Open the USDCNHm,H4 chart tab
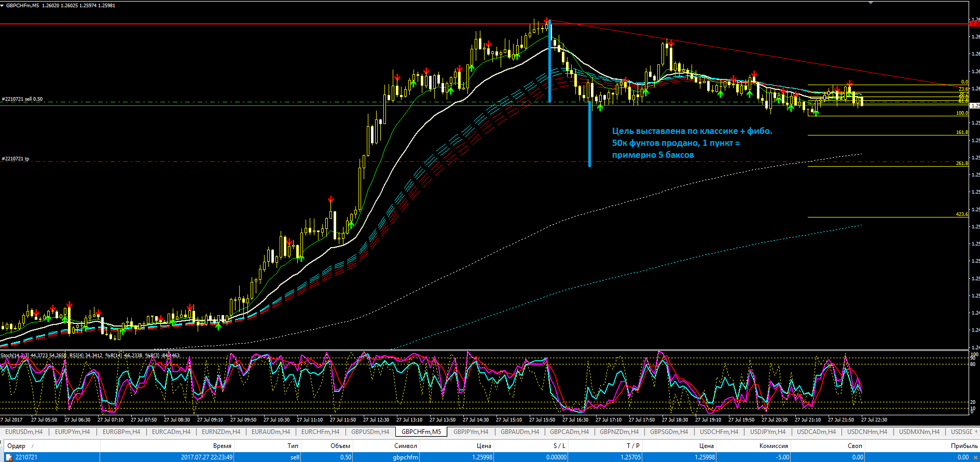980x462 pixels. coord(867,432)
